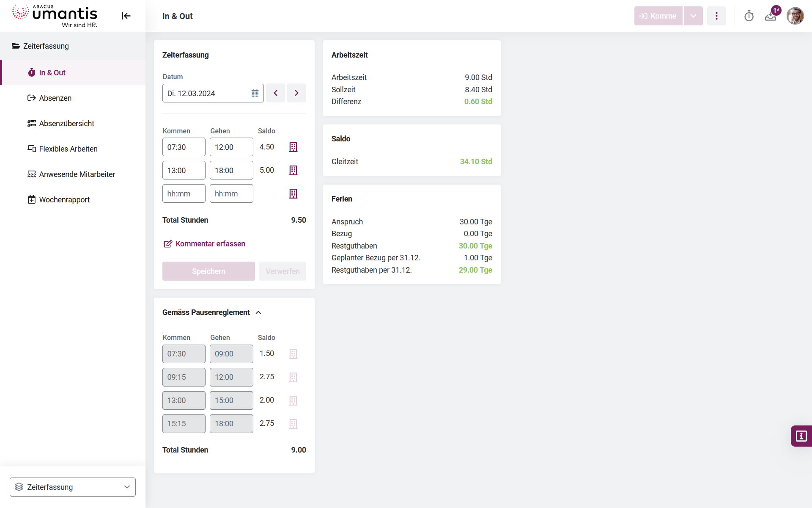Click the three-dot options menu icon
Viewport: 812px width, 508px height.
[x=716, y=16]
